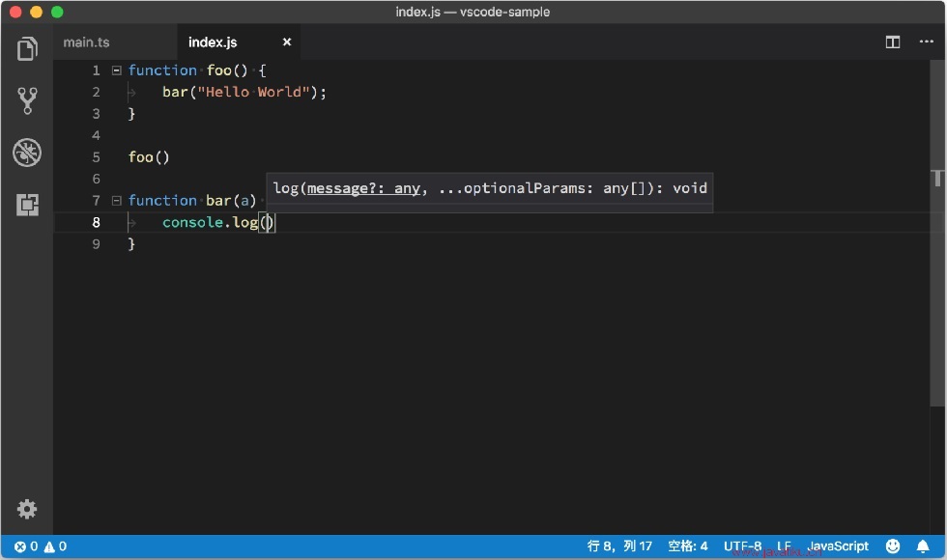
Task: Open the Extensions view
Action: pos(27,205)
